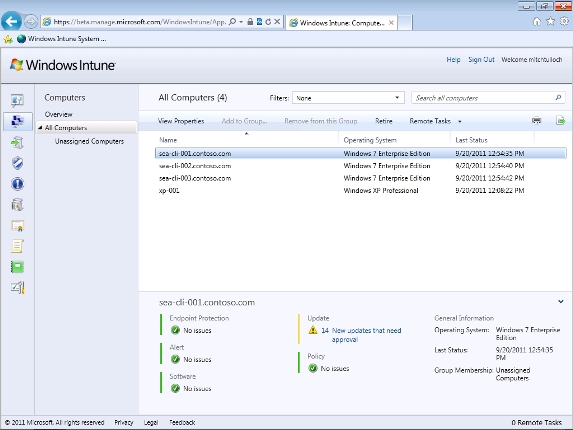The width and height of the screenshot is (573, 430).
Task: Select row sea-cli-003.contoso.com
Action: coord(361,178)
